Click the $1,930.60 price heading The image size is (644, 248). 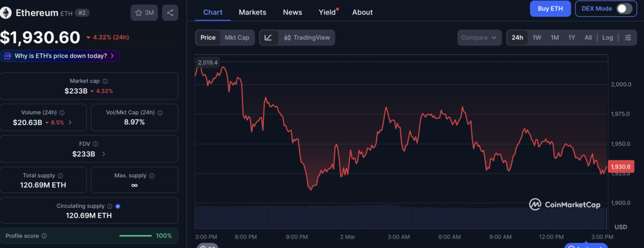(x=40, y=37)
